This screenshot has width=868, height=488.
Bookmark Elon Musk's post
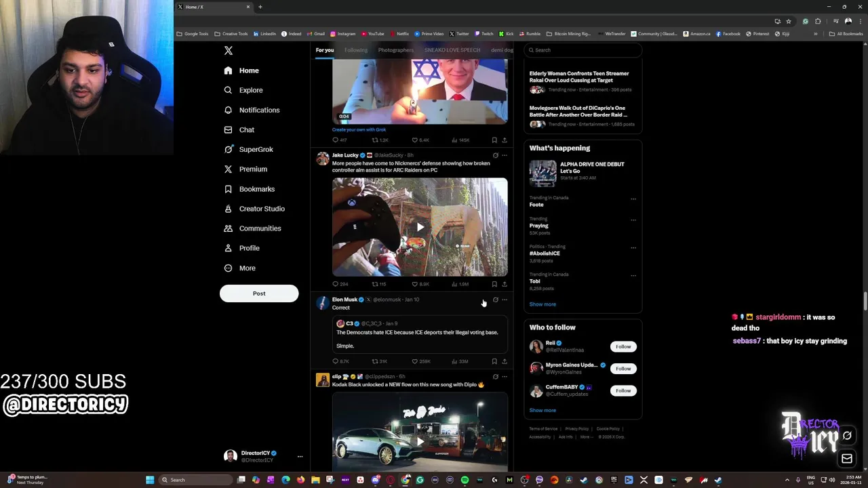[494, 361]
